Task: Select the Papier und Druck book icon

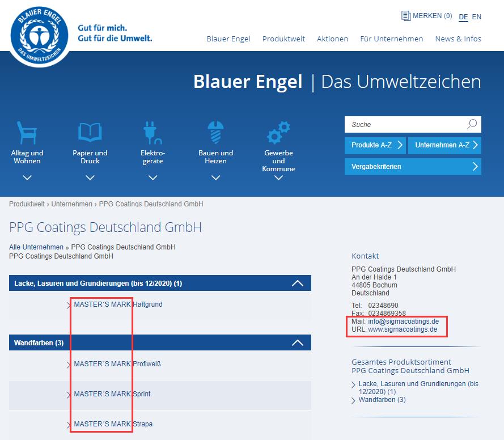Action: (90, 132)
